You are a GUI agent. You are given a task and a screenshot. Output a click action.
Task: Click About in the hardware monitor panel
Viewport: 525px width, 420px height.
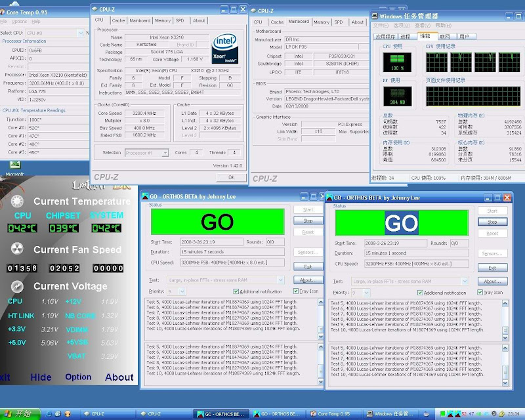point(119,377)
